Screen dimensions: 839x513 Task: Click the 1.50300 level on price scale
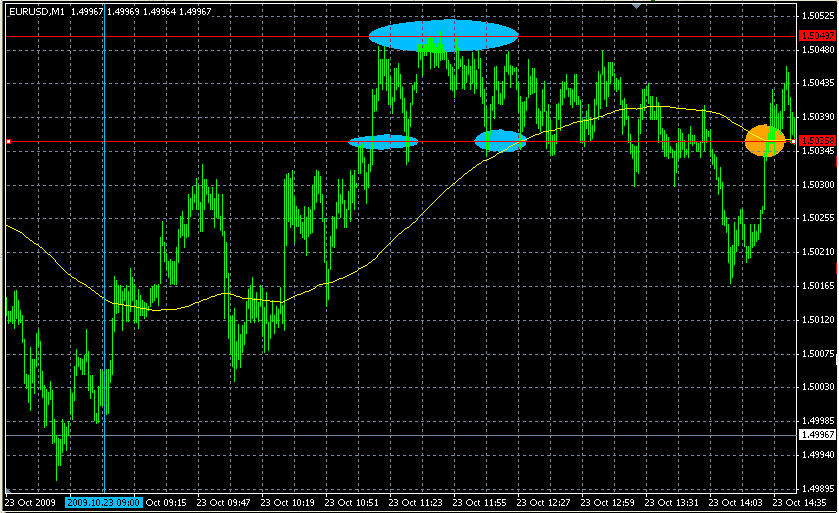click(x=817, y=185)
